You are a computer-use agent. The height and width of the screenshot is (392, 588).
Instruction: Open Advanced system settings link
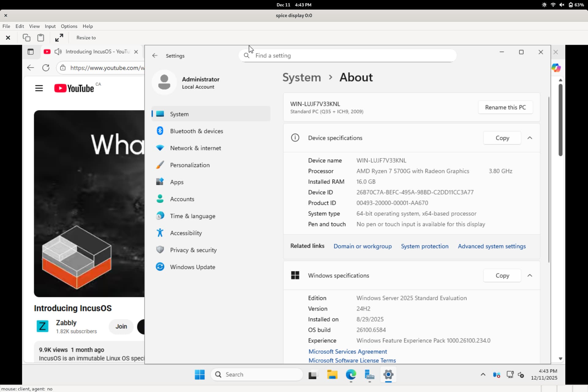click(492, 246)
